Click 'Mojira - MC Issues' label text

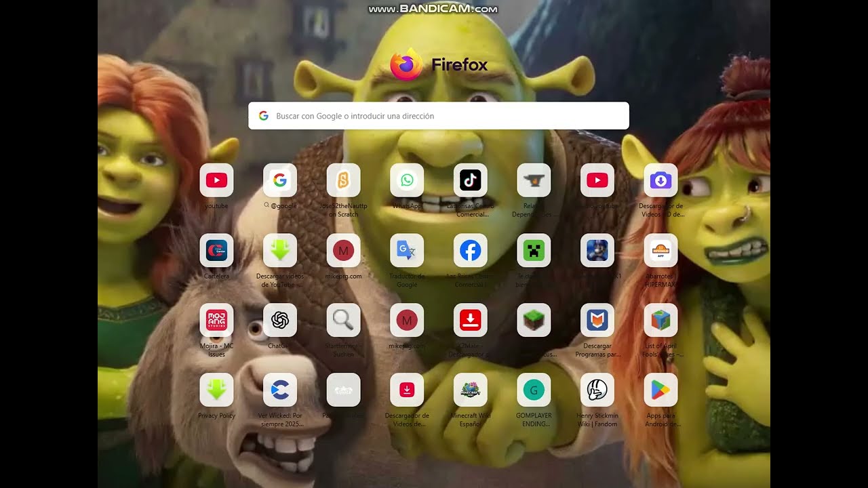pos(216,350)
